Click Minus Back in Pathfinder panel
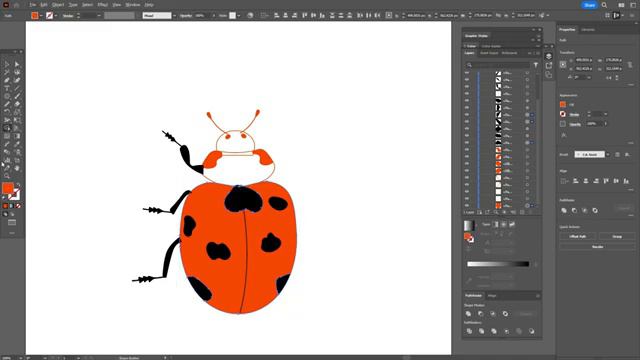Screen dimensions: 640x360 [x=531, y=331]
